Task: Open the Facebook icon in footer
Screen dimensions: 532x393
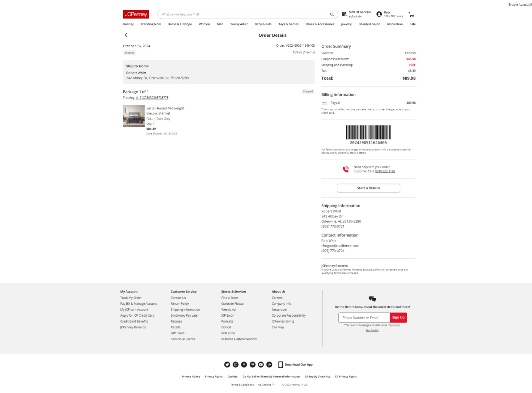Action: click(244, 365)
